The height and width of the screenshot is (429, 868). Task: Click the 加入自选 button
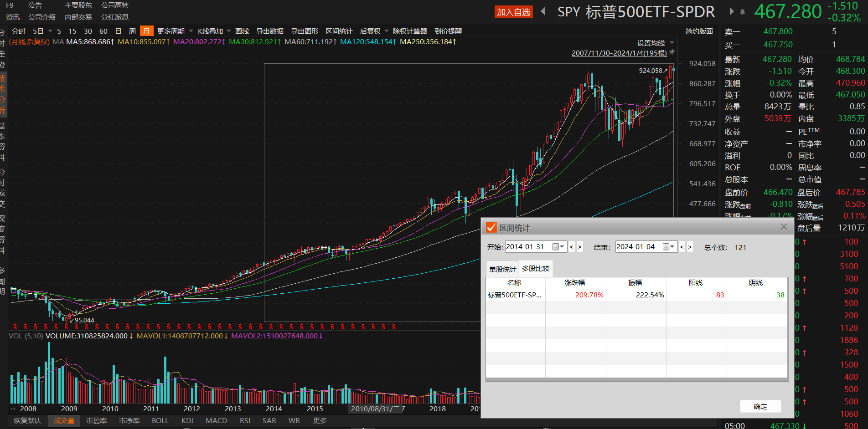point(514,12)
